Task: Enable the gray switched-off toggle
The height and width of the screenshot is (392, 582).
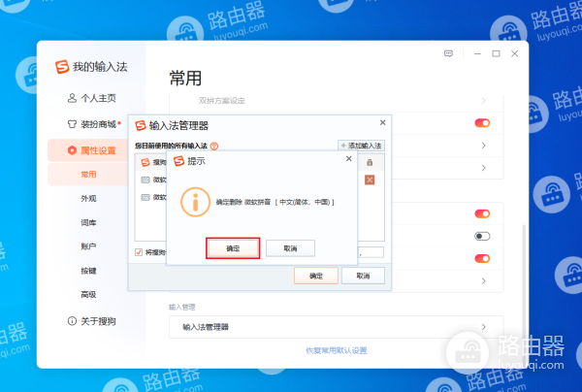Action: pos(482,236)
